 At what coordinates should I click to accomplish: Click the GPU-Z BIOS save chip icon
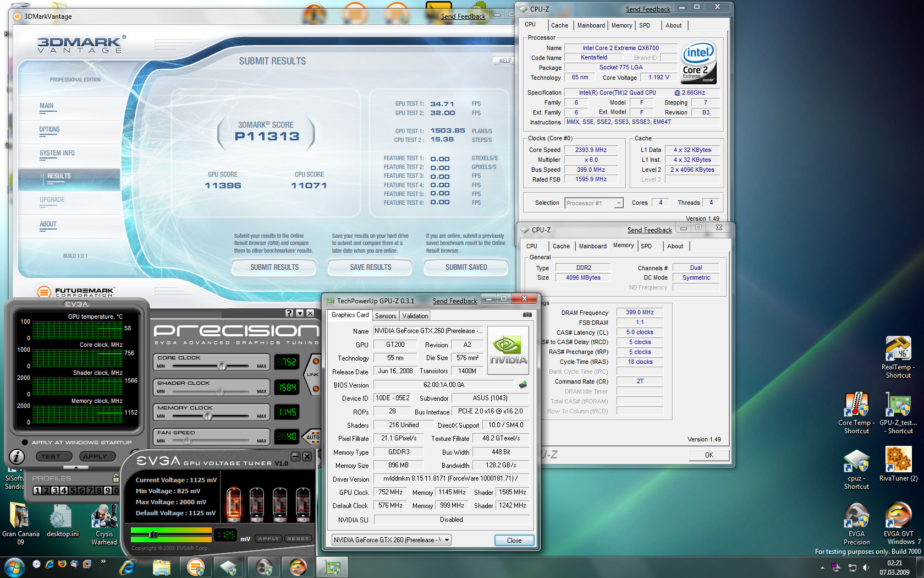tap(523, 384)
